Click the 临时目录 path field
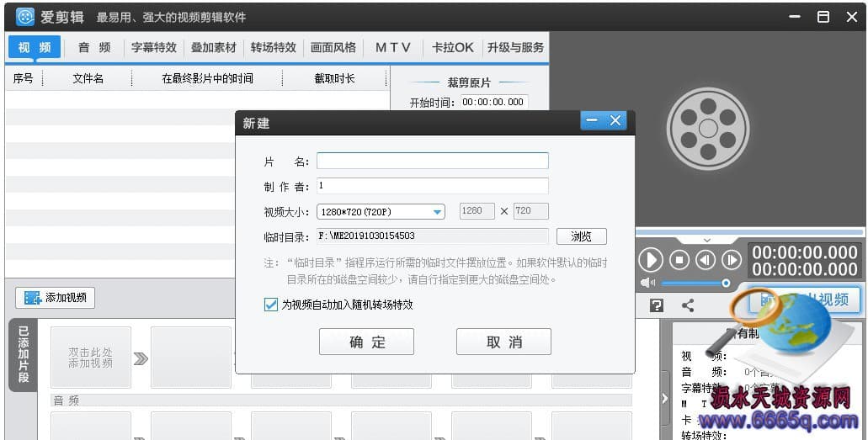 click(x=433, y=236)
